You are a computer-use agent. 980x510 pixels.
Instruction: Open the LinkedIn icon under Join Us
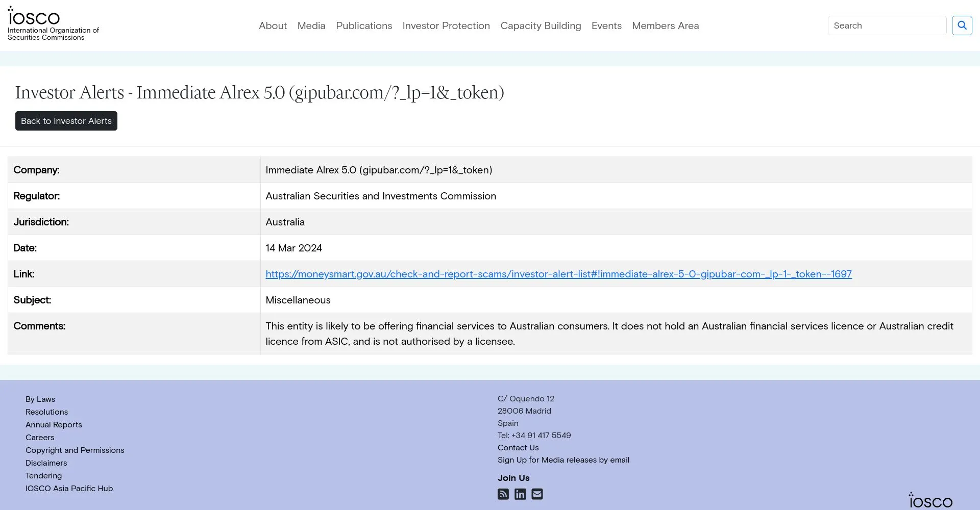tap(520, 494)
